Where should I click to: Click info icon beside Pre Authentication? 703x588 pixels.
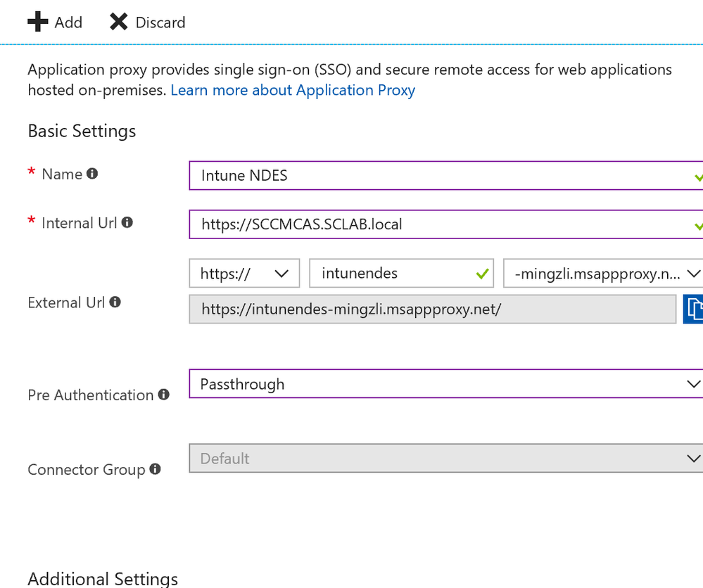click(x=164, y=395)
